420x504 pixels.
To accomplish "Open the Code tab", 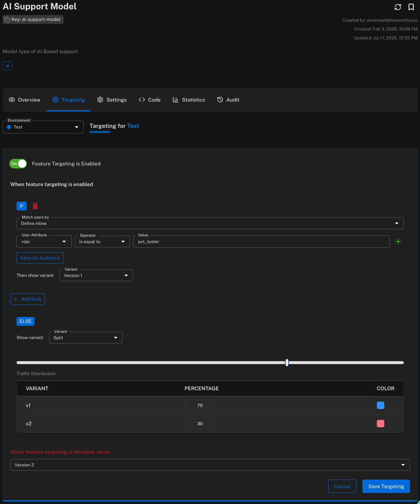I will pos(150,100).
